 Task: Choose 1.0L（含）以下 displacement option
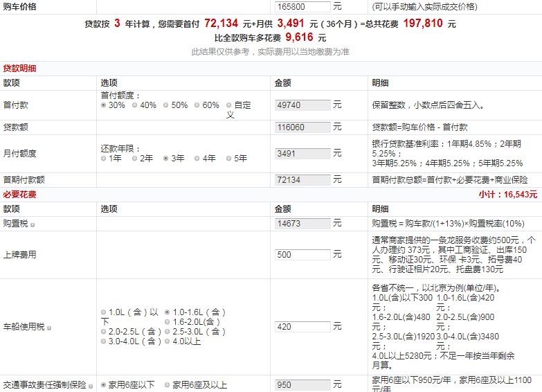[x=103, y=312]
